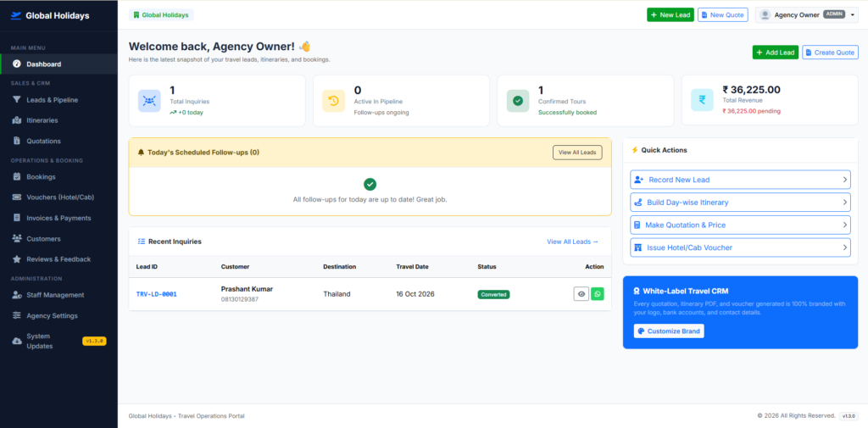Open Vouchers (Hotel/Cab) menu item
Viewport: 868px width, 428px height.
(58, 197)
